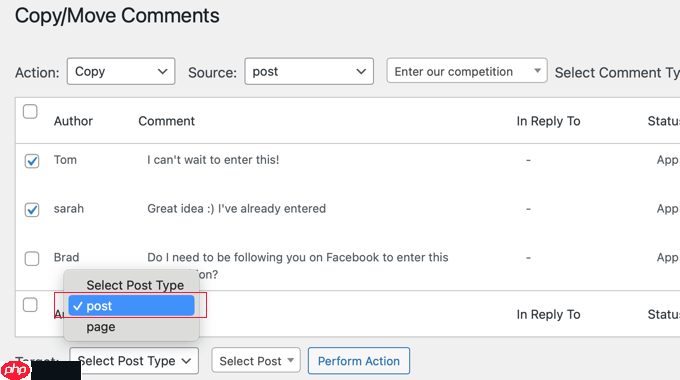
Task: Toggle the select-all checkbox in header row
Action: [x=30, y=111]
